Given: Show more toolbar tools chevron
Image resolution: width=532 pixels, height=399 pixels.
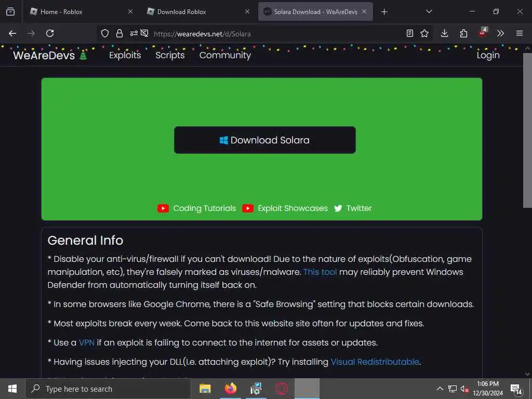Looking at the screenshot, I should pos(500,33).
